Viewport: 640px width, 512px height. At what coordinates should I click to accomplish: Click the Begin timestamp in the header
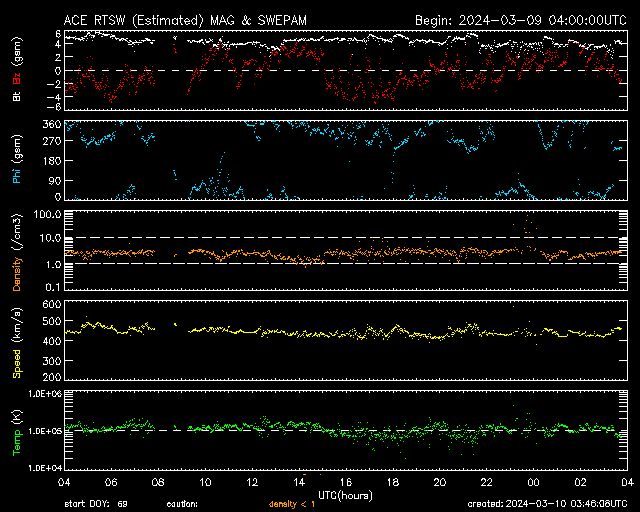click(x=520, y=20)
